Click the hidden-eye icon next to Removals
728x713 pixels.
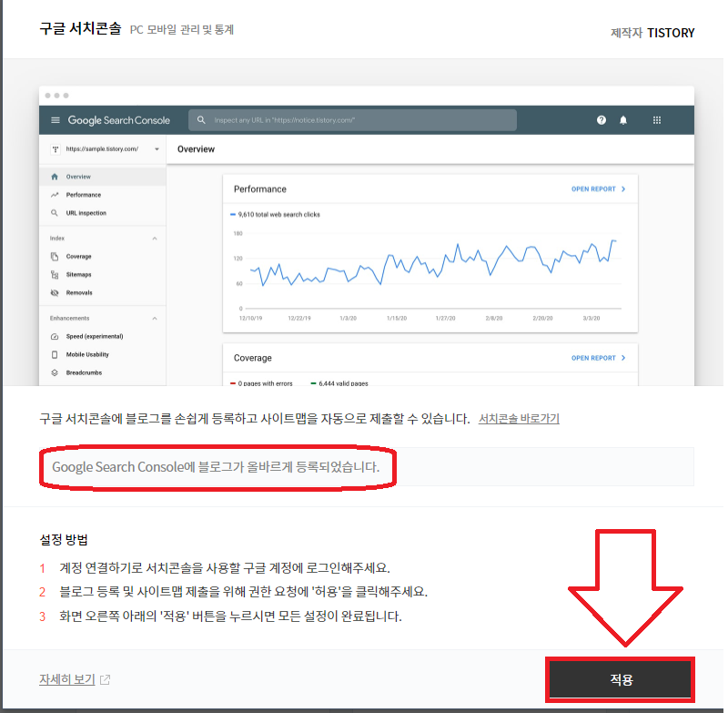click(x=55, y=292)
